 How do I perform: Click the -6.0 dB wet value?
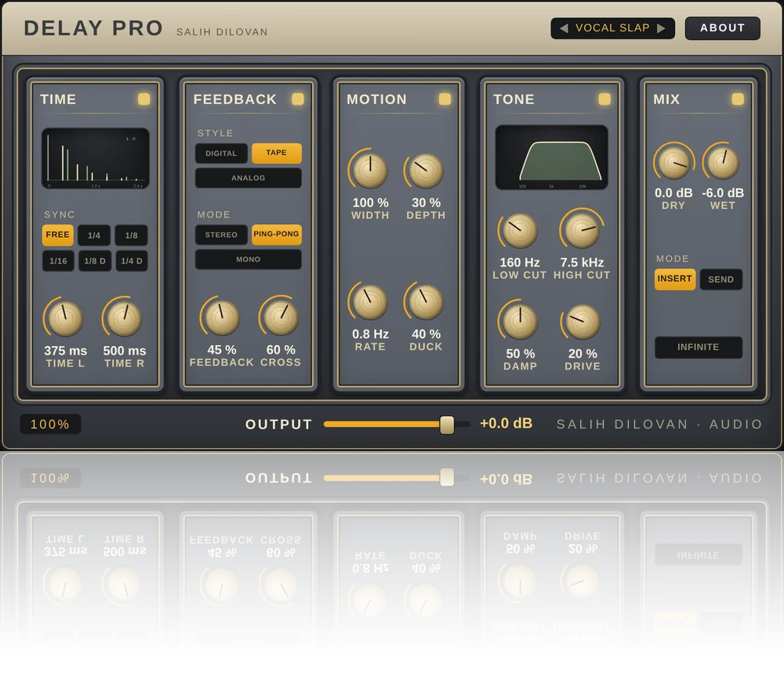click(x=723, y=193)
